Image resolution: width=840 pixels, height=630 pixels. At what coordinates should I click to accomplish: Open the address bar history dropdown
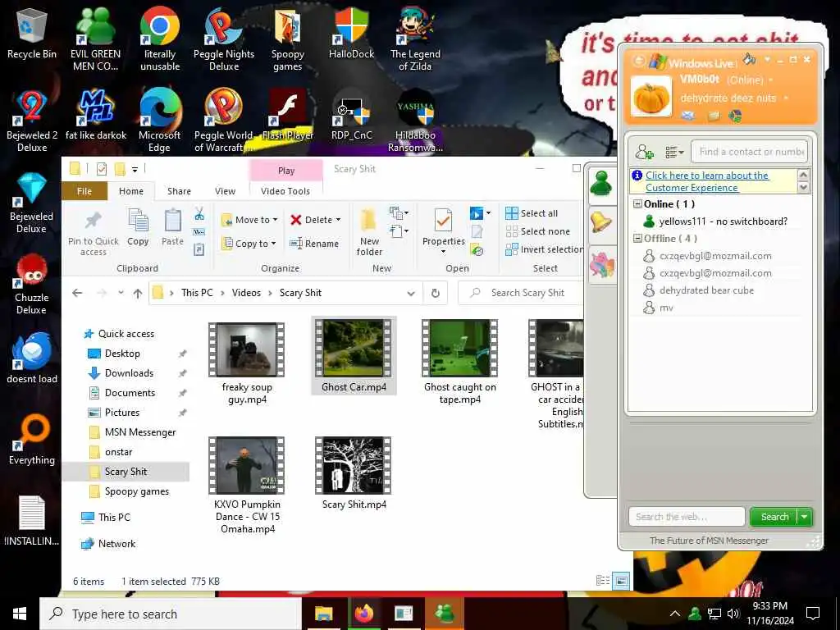pos(411,293)
